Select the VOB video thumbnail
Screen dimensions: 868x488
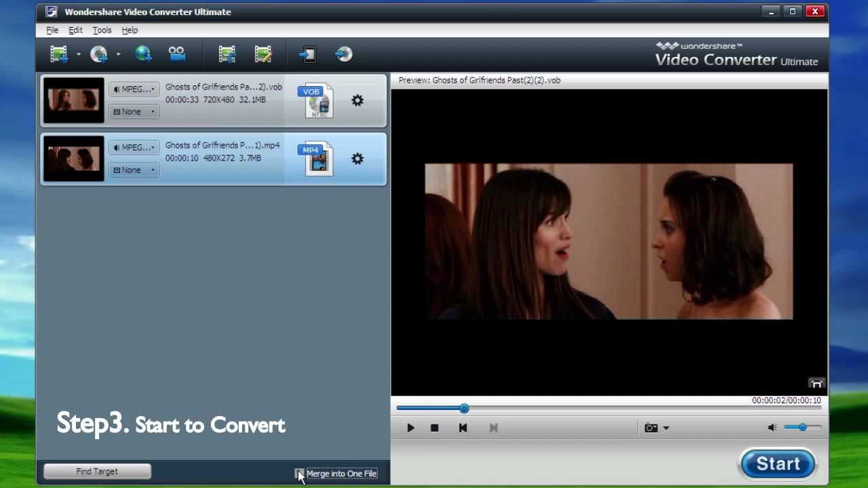pyautogui.click(x=73, y=100)
